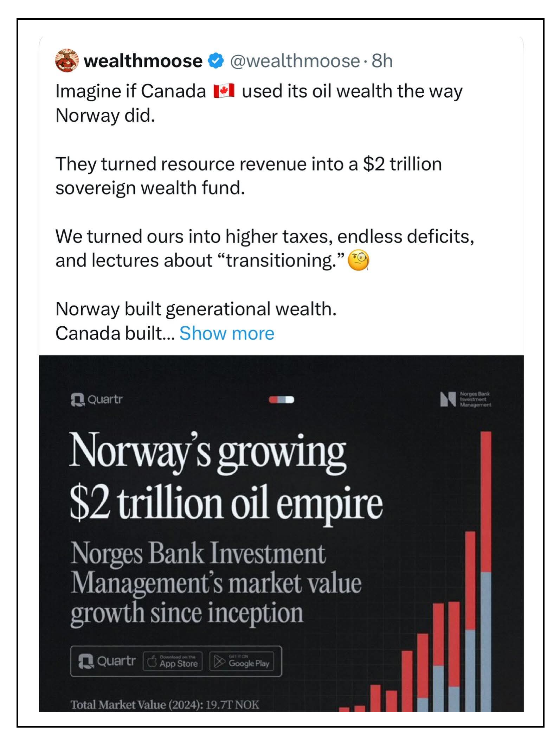The image size is (560, 742).
Task: Click the Quartr logo at the image's top-left
Action: pos(97,400)
